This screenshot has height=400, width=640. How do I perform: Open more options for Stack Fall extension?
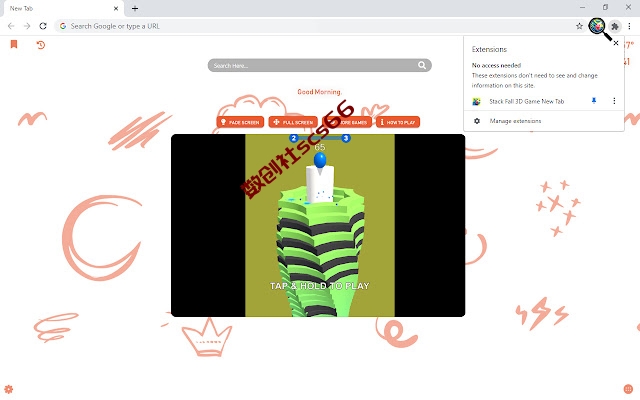pyautogui.click(x=614, y=101)
